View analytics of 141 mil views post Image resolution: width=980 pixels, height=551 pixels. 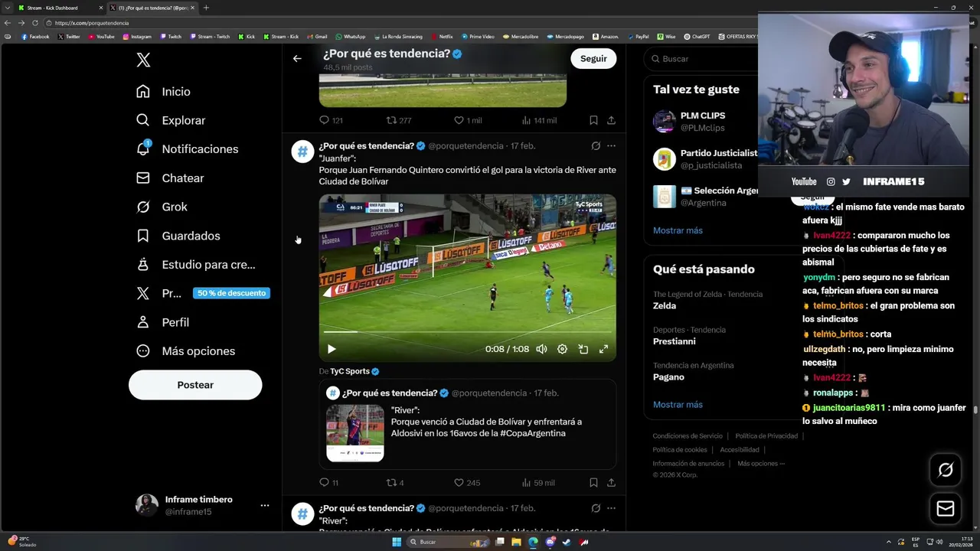pos(539,120)
